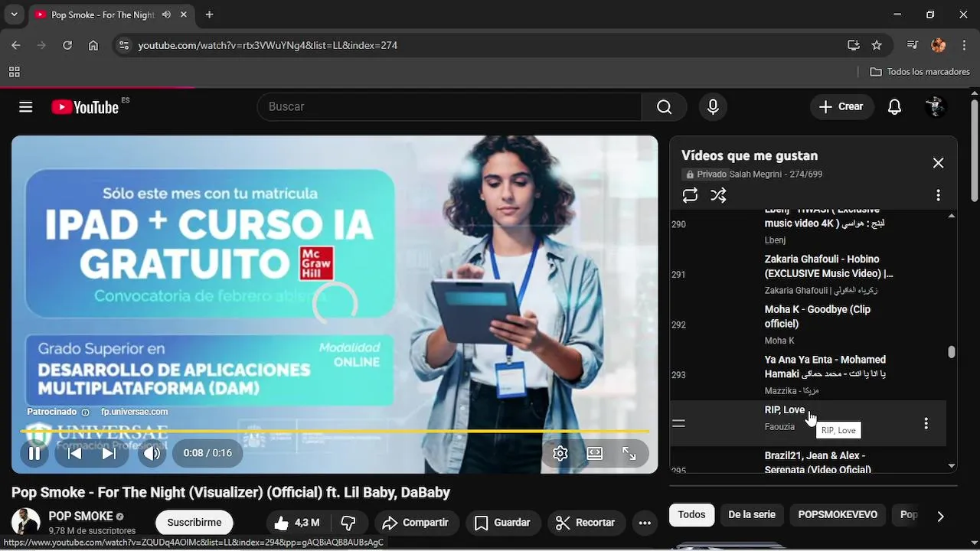
Task: Pause the video
Action: click(34, 453)
